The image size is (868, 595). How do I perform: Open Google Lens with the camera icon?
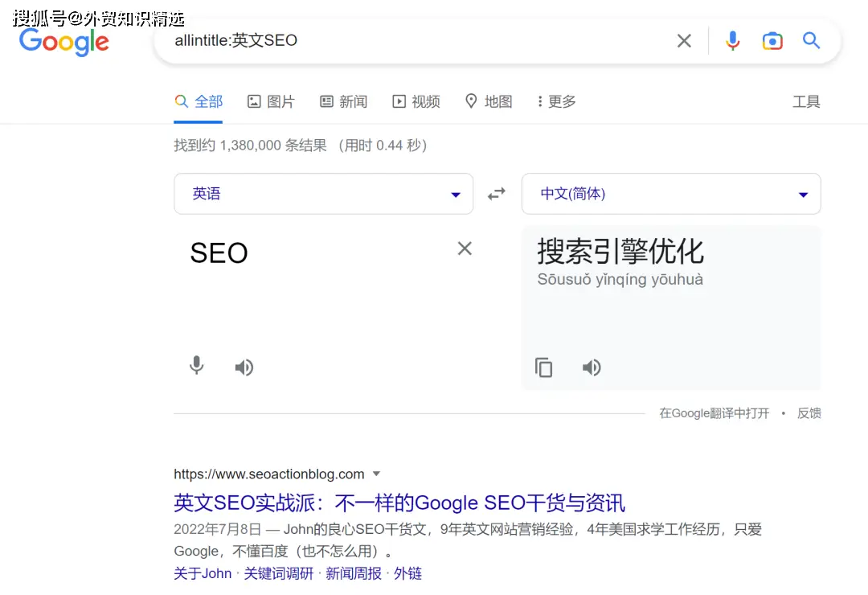[x=772, y=40]
